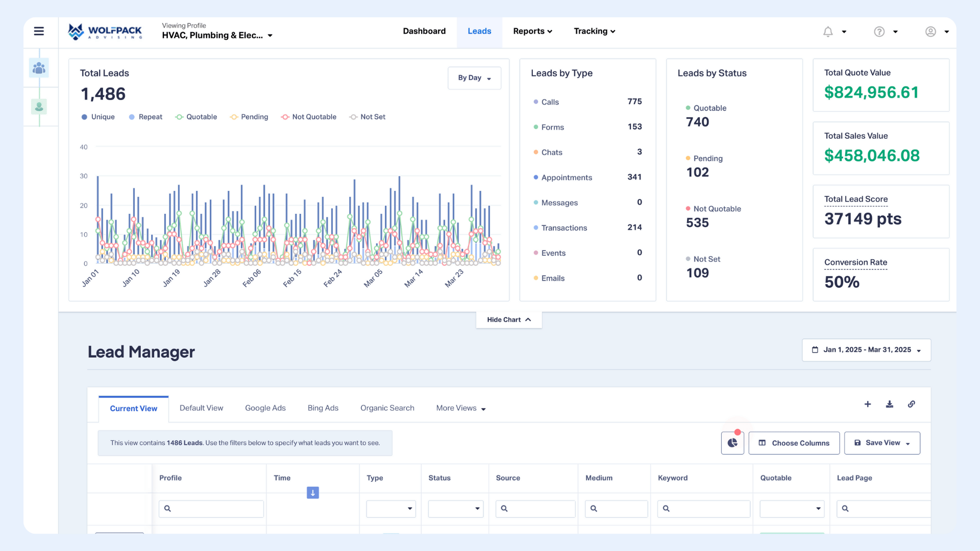Select the group leads sidebar icon
This screenshot has height=551, width=980.
pos(39,68)
